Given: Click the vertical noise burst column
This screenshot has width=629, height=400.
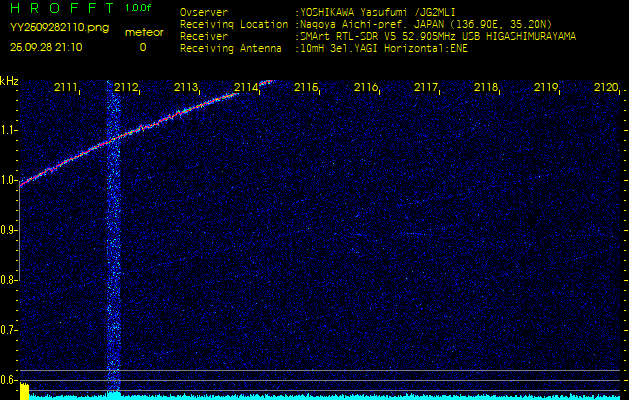Looking at the screenshot, I should coord(113,250).
